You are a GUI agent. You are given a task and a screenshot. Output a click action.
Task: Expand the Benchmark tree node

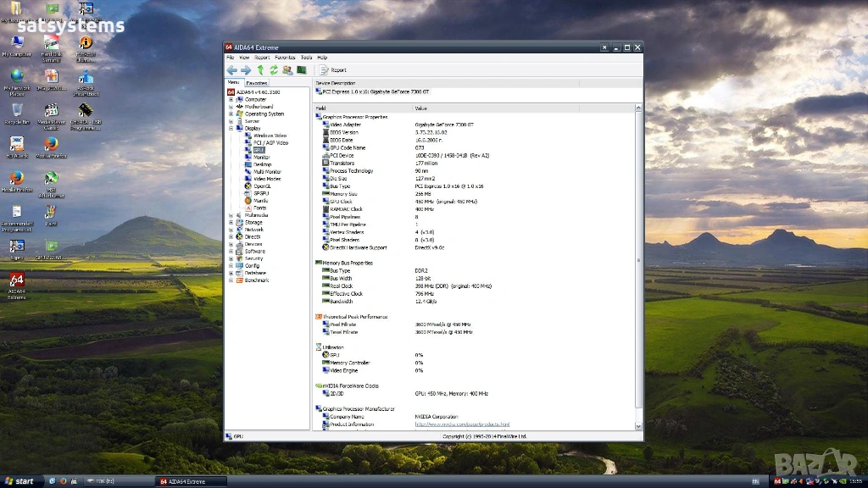231,280
